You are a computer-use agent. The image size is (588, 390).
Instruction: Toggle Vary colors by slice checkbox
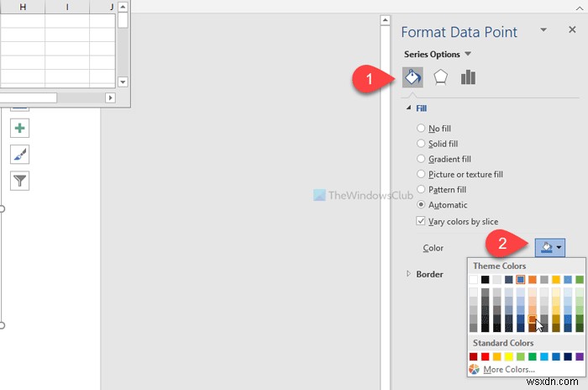(420, 221)
